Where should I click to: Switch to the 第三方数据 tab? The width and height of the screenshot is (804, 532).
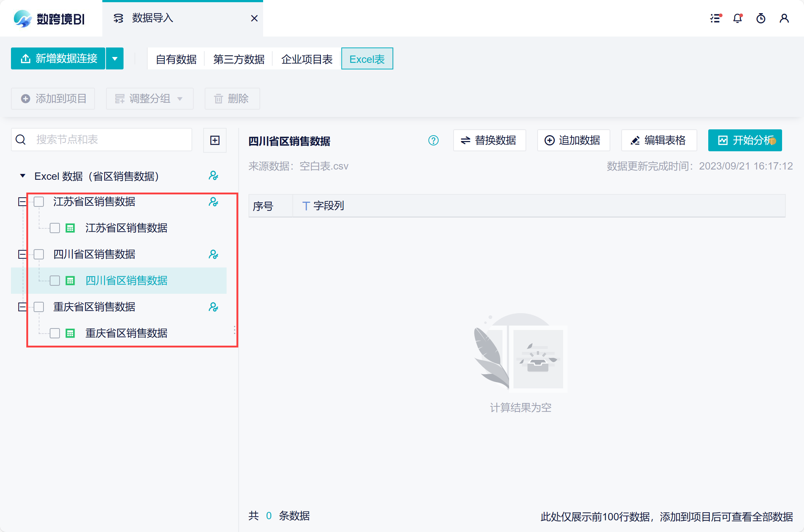click(x=239, y=59)
